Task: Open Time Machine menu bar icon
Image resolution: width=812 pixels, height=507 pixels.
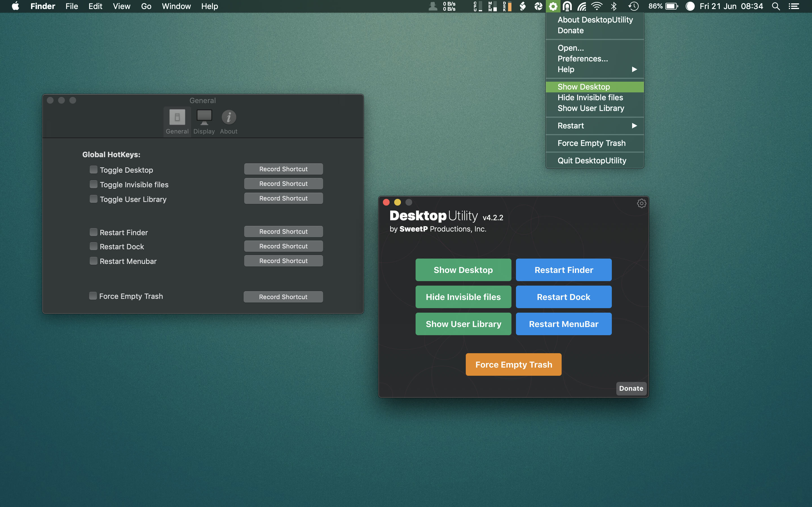Action: tap(633, 6)
